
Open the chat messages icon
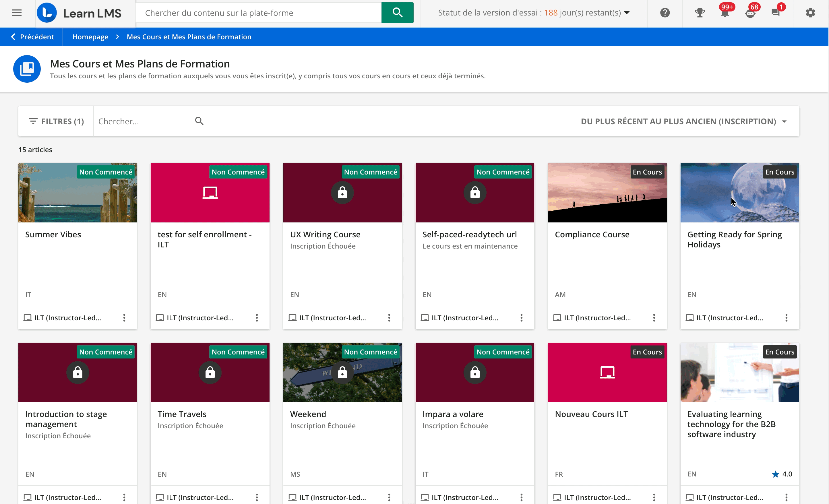click(x=776, y=13)
